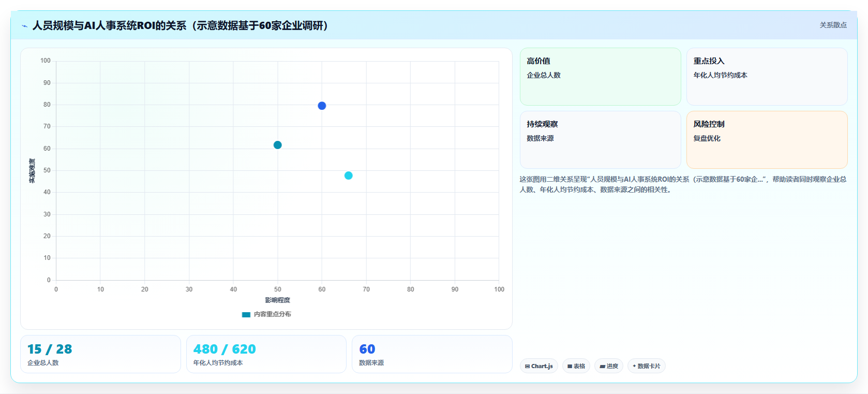This screenshot has height=394, width=868.
Task: Click the dark blue scatter point at 80
Action: (322, 106)
